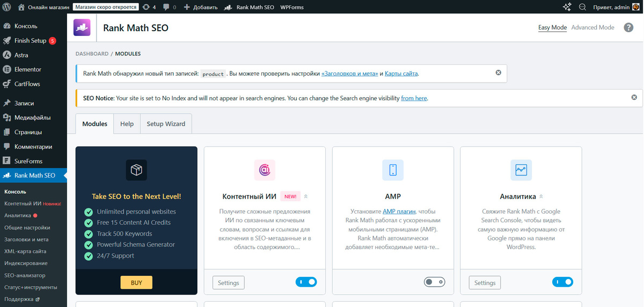
Task: Click the updates icon showing 4
Action: [x=147, y=7]
